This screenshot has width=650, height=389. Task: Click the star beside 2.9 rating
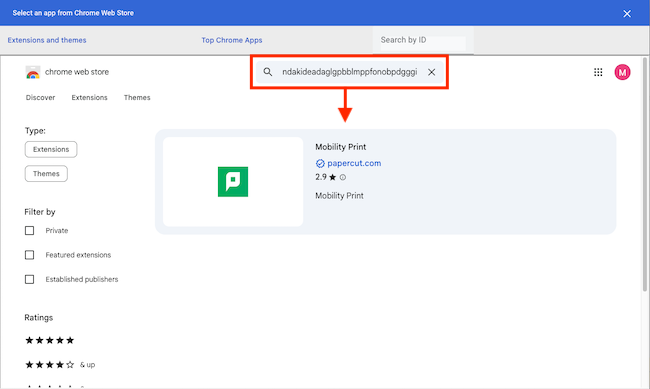[332, 177]
